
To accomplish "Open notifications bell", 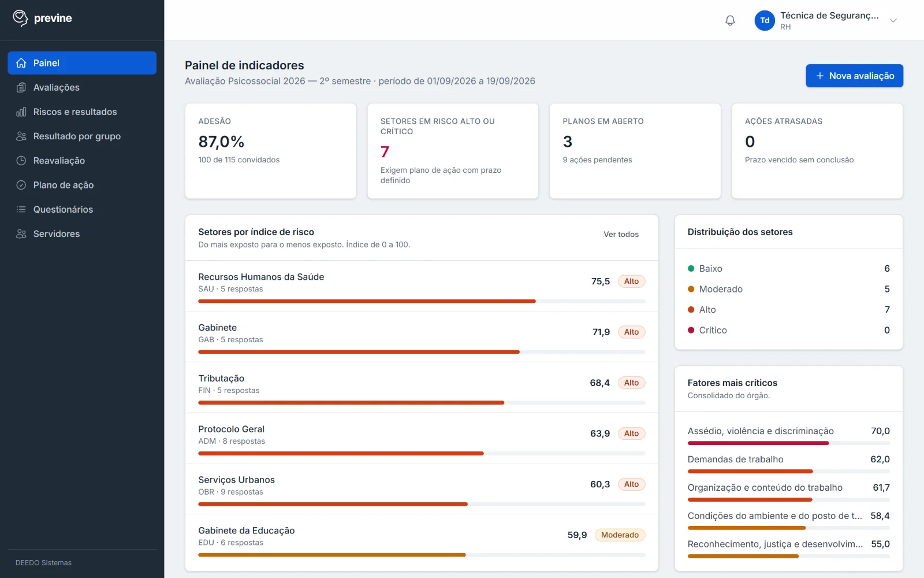I will [x=730, y=20].
